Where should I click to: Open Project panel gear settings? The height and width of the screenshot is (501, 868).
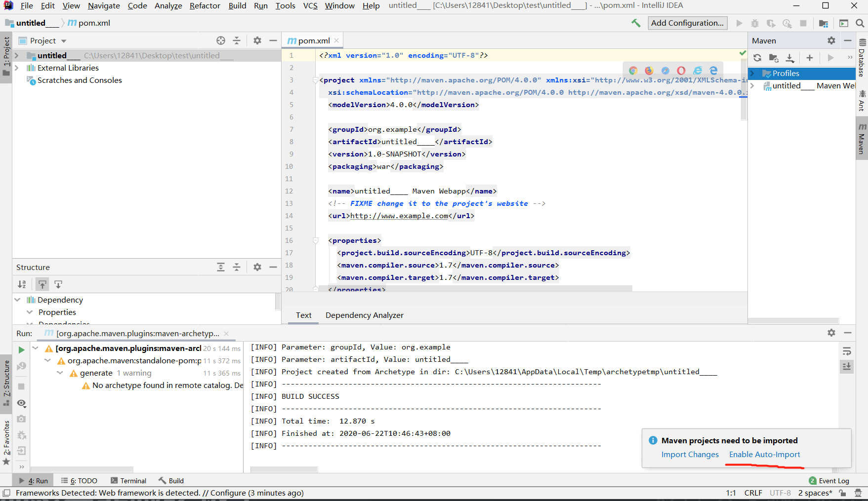tap(257, 40)
